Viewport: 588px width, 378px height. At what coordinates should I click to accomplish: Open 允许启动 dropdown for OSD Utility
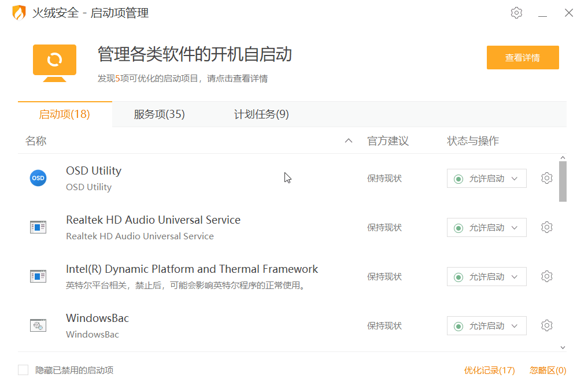(x=486, y=179)
